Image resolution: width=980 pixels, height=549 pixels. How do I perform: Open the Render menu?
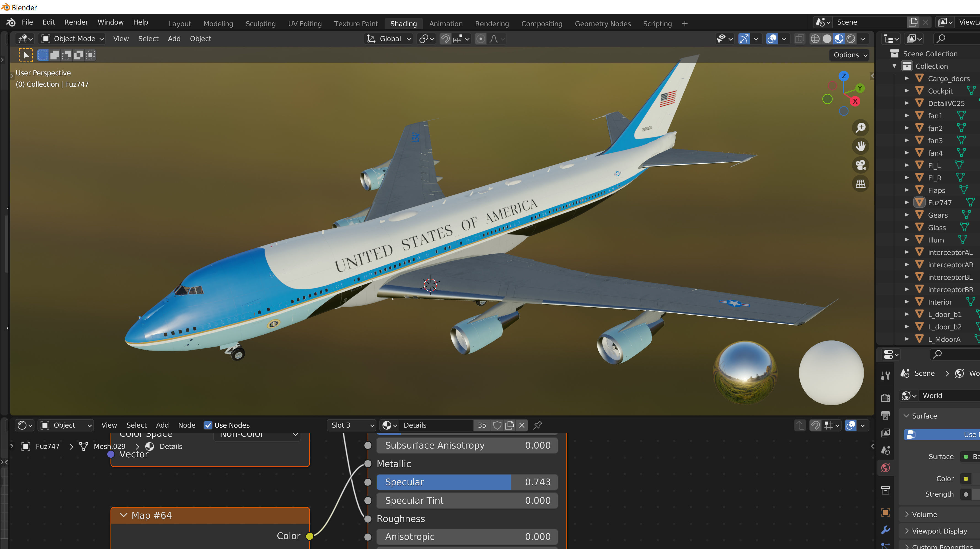(76, 22)
